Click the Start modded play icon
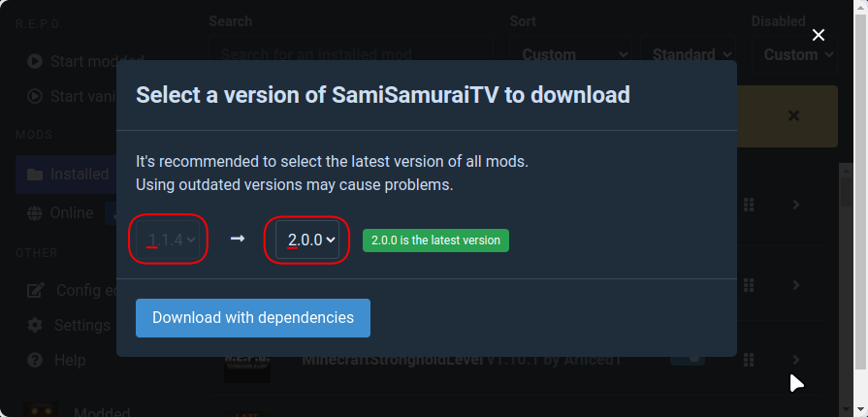 tap(35, 61)
